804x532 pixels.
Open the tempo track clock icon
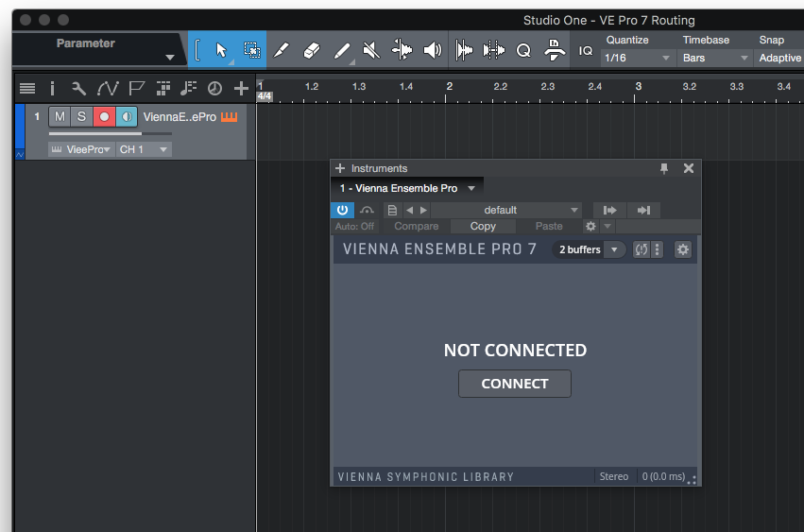214,89
